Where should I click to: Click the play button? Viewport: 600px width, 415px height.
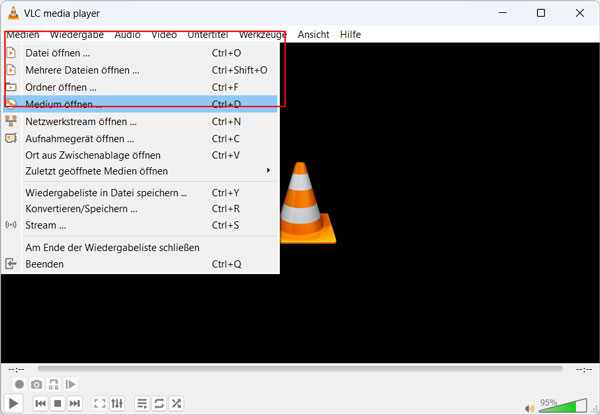(x=13, y=403)
